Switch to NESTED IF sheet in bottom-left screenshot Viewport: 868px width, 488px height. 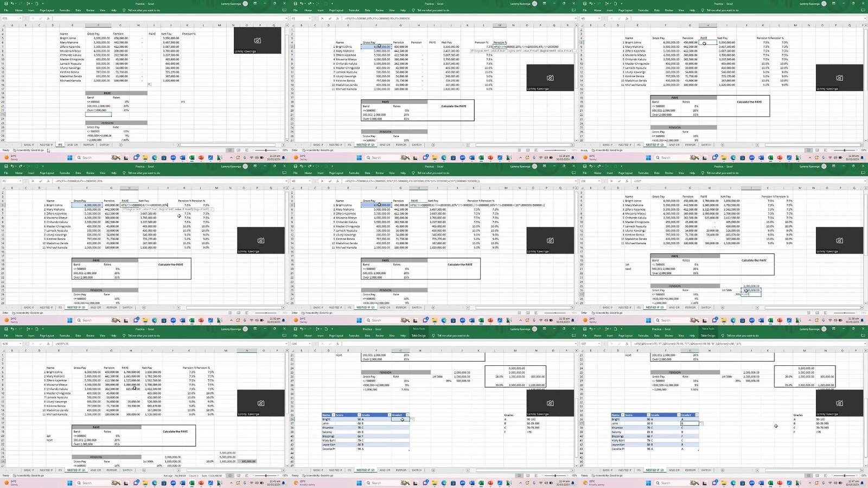pos(46,470)
